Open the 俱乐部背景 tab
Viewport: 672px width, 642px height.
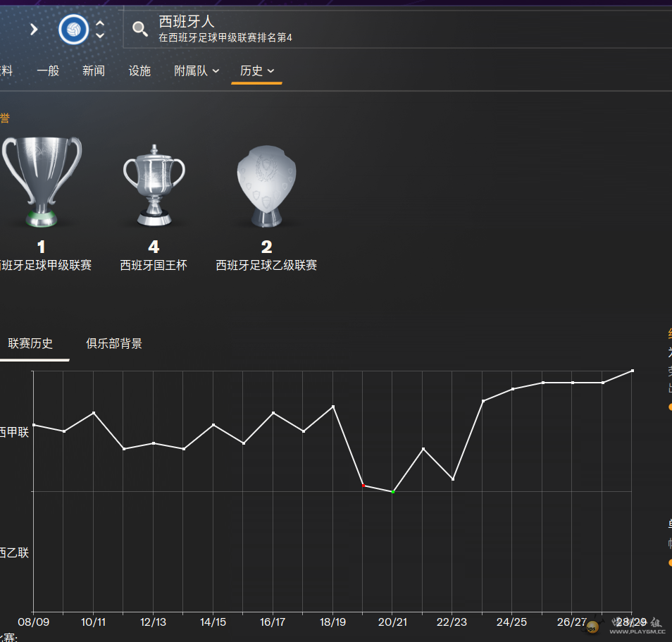(114, 343)
